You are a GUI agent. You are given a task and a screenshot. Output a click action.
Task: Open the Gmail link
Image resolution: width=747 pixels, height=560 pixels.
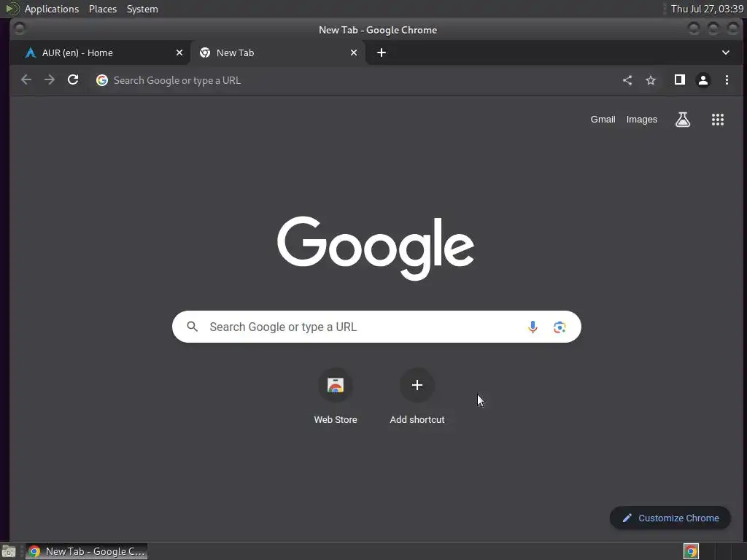603,120
